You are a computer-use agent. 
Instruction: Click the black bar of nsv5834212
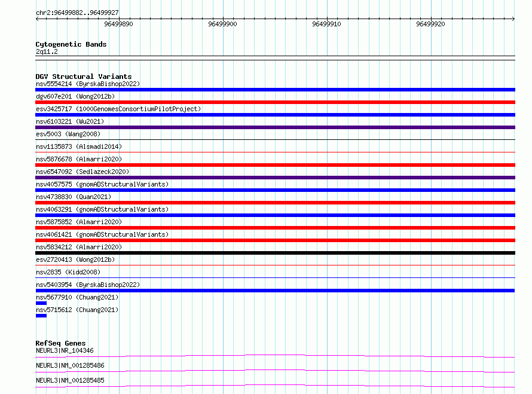(x=275, y=253)
